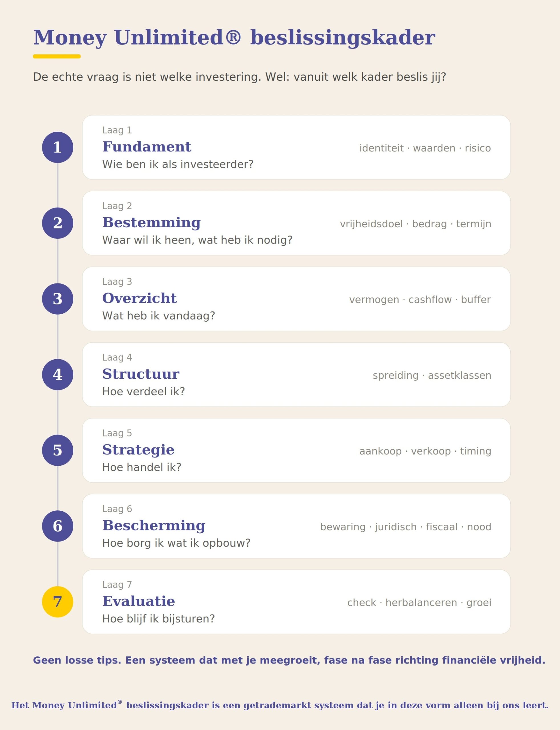Click the yellow underline bar below title

(57, 56)
